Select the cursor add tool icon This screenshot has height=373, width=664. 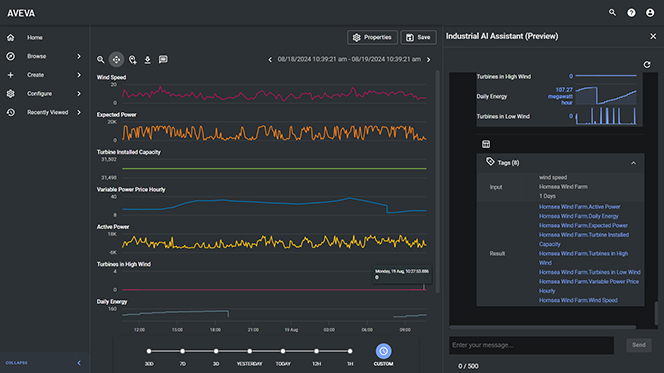pos(133,60)
